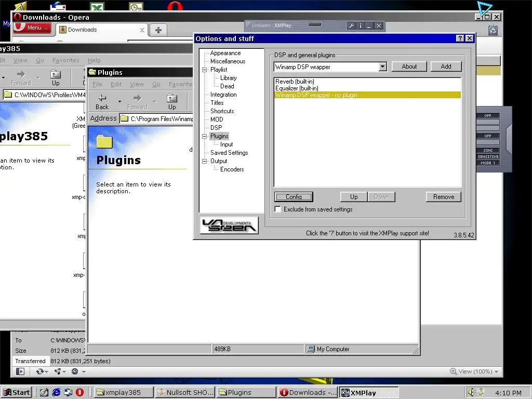Viewport: 532px width, 399px height.
Task: Click the Start button
Action: point(17,393)
